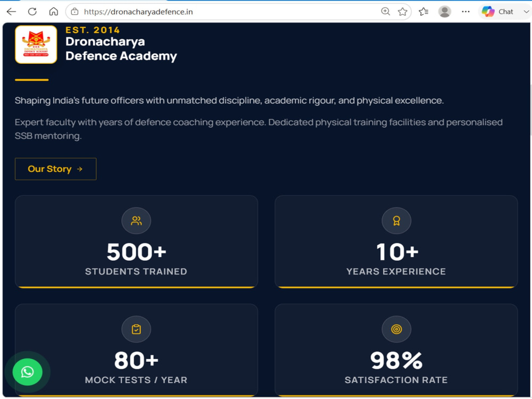This screenshot has height=399, width=532.
Task: Click the 'Expert faculty with years' paragraph
Action: pos(259,129)
